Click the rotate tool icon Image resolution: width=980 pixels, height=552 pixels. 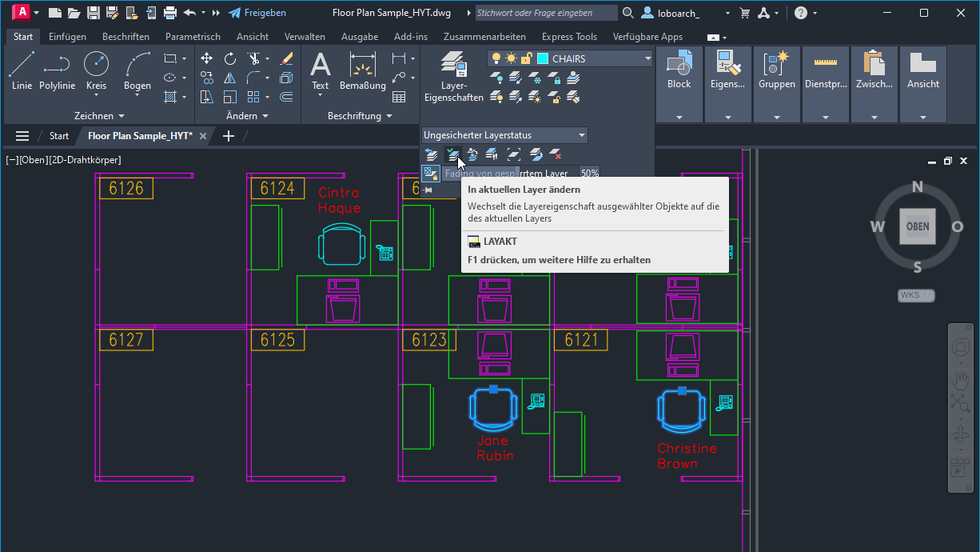[x=230, y=58]
